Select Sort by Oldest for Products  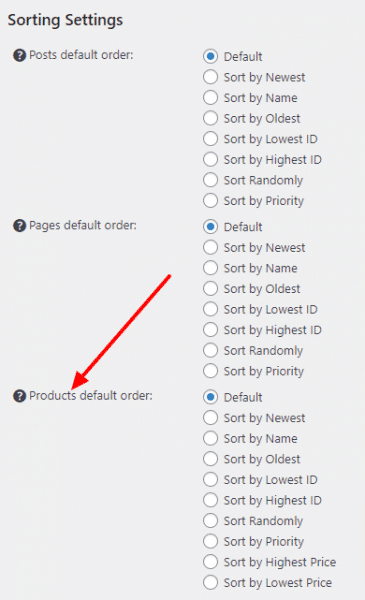(210, 459)
